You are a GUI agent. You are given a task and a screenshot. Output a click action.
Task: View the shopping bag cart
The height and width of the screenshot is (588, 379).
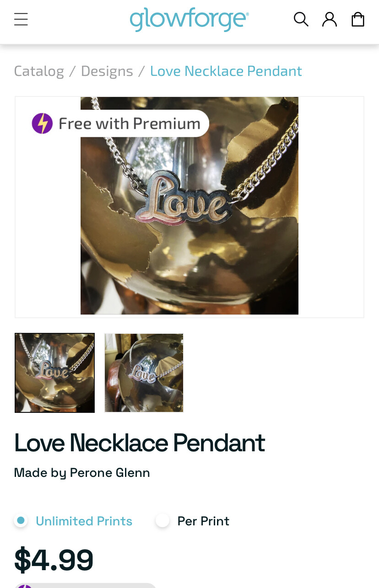coord(358,19)
